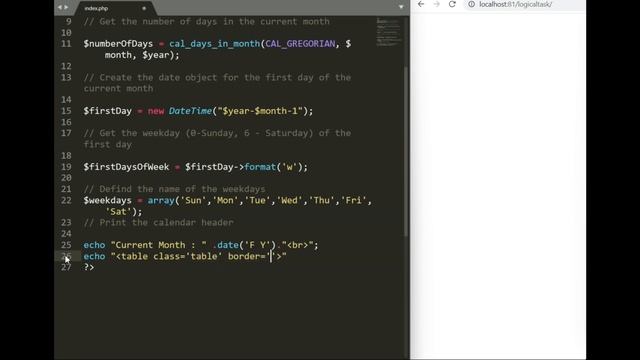Click browser Back button

pyautogui.click(x=421, y=4)
